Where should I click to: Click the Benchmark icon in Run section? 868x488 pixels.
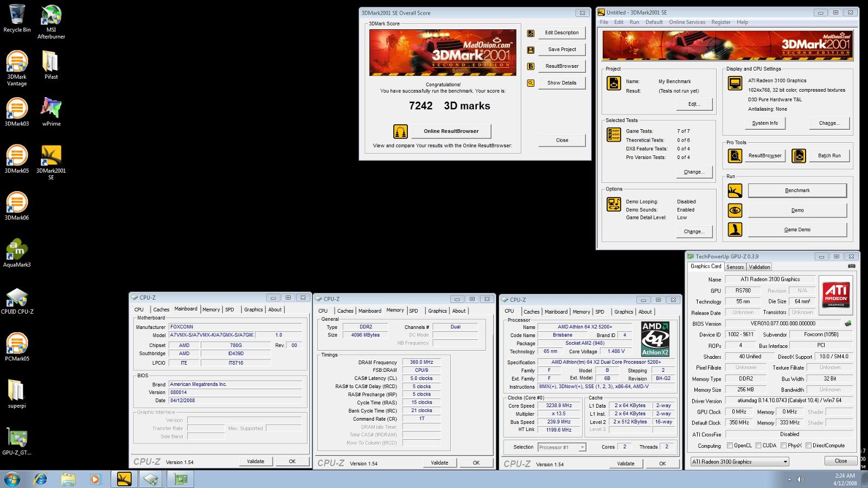(735, 191)
